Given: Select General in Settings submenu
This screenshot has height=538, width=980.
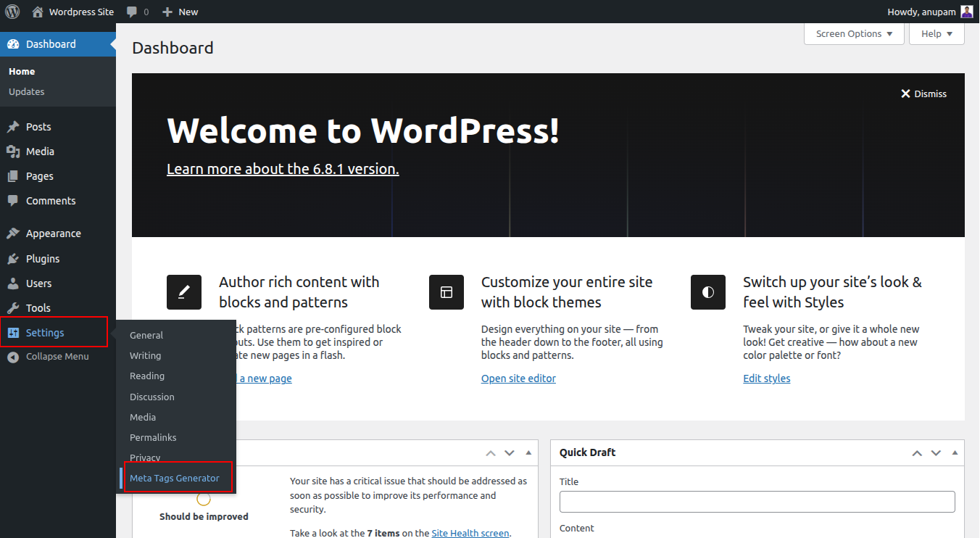Looking at the screenshot, I should click(146, 335).
